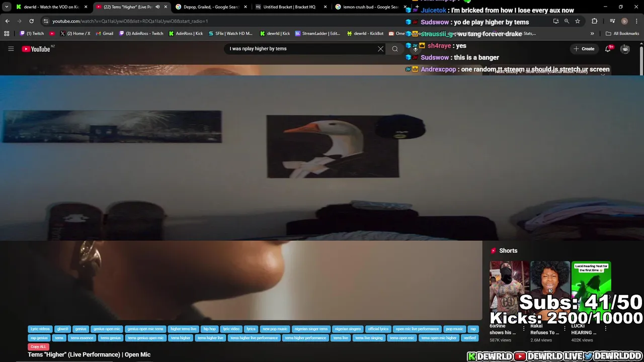Open the Create dropdown button
The height and width of the screenshot is (362, 644).
[x=584, y=49]
